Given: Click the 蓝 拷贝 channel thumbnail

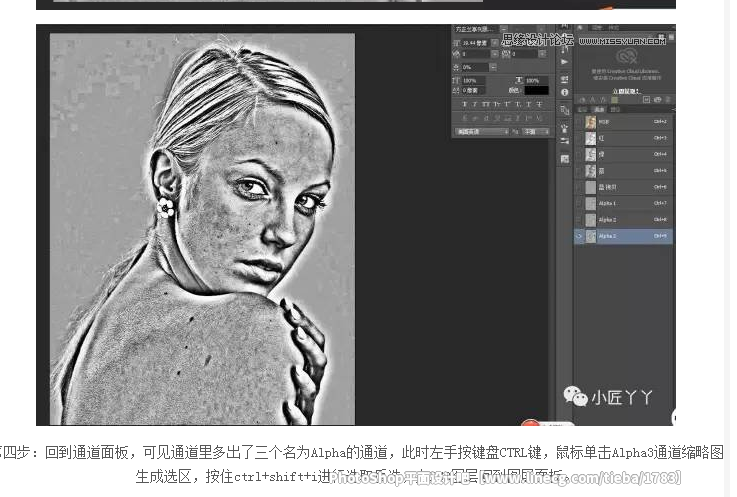Looking at the screenshot, I should pyautogui.click(x=591, y=187).
